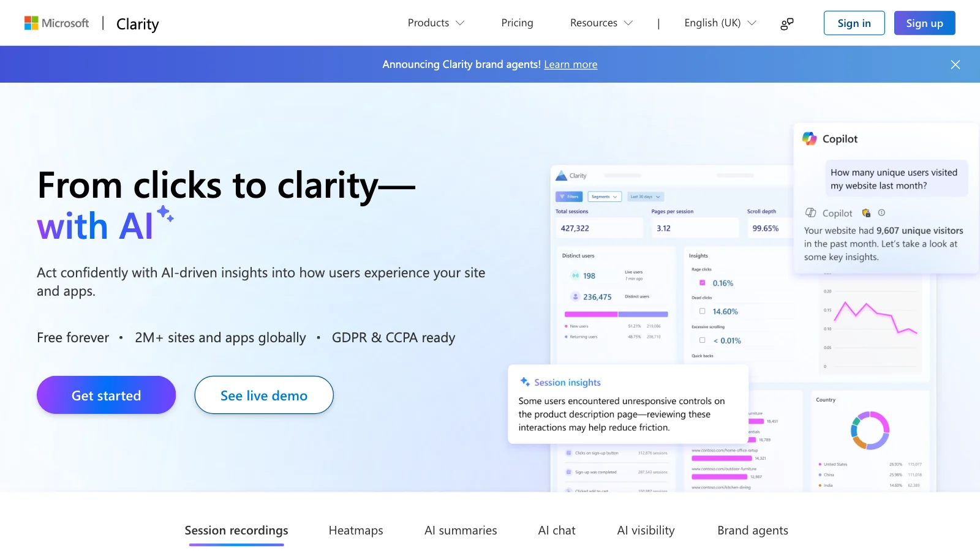Click the "Act confidently with AI-driven insights" paragraph
The image size is (980, 551).
tap(261, 282)
